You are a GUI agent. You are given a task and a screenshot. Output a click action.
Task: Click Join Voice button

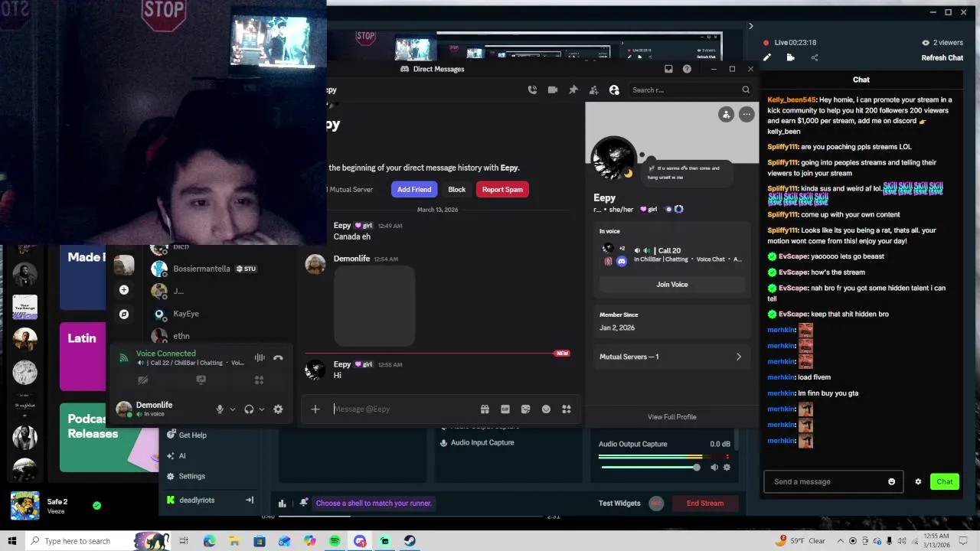coord(672,284)
